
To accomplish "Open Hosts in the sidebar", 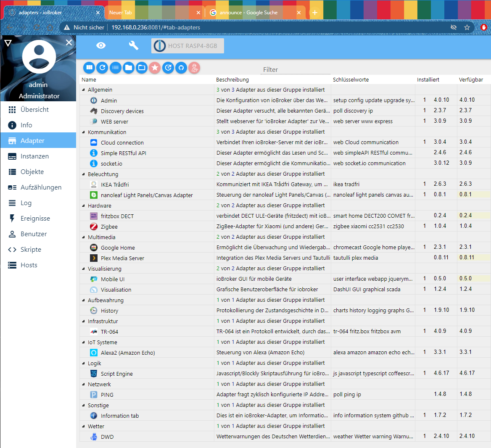I will (38, 265).
